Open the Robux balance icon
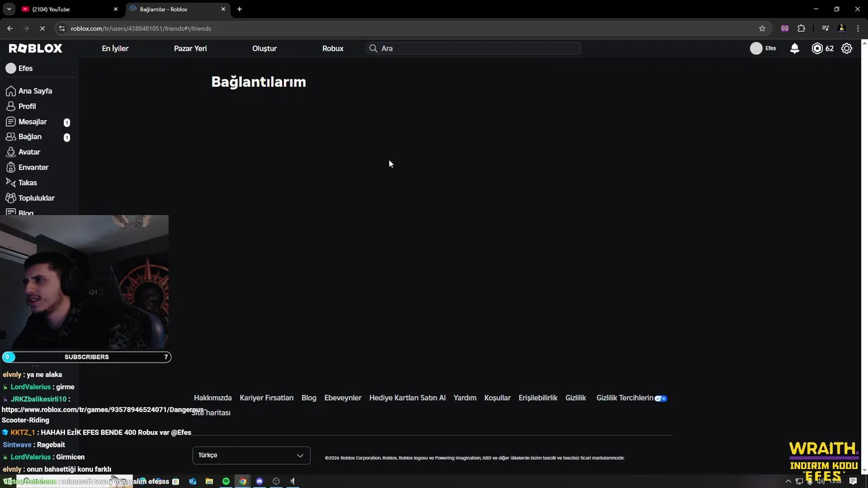The height and width of the screenshot is (488, 868). [817, 48]
